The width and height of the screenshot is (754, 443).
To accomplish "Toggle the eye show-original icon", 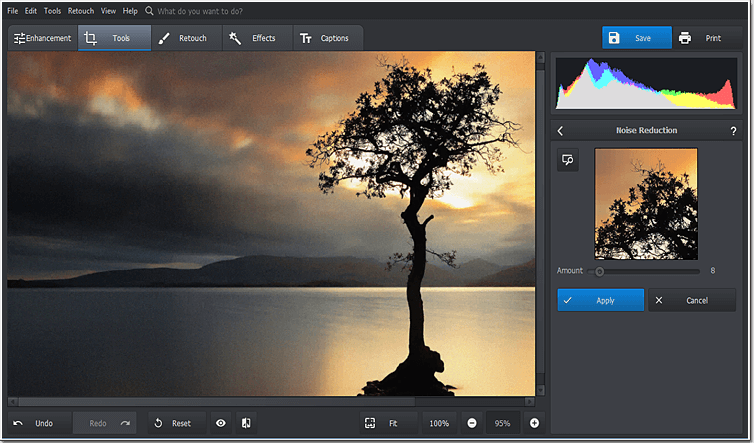I will pos(221,423).
